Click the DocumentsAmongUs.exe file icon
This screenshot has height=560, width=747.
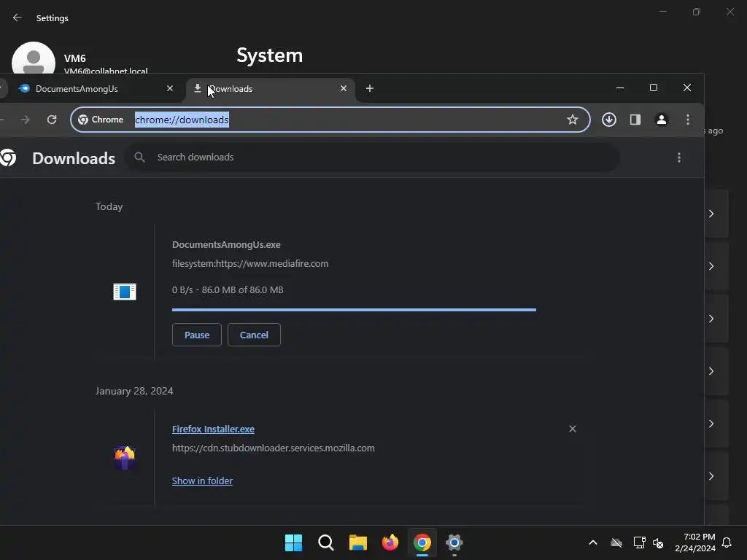tap(124, 292)
